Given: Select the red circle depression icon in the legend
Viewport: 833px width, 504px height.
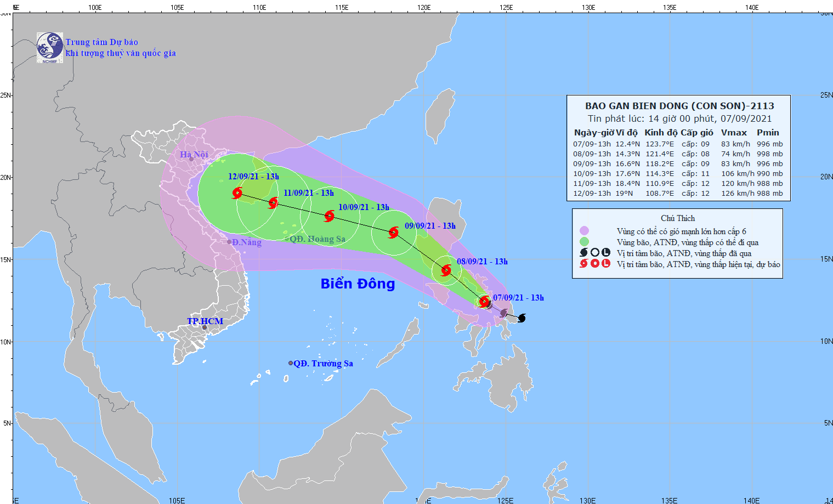Looking at the screenshot, I should click(x=595, y=264).
